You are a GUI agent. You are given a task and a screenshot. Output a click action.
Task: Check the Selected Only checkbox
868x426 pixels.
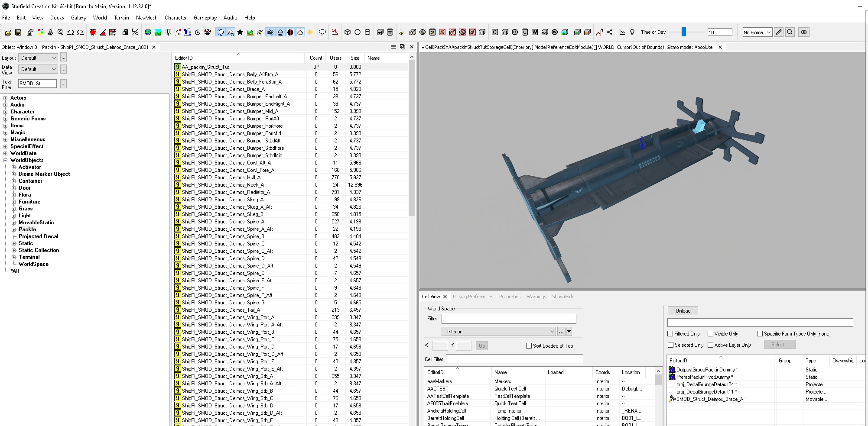tap(670, 345)
